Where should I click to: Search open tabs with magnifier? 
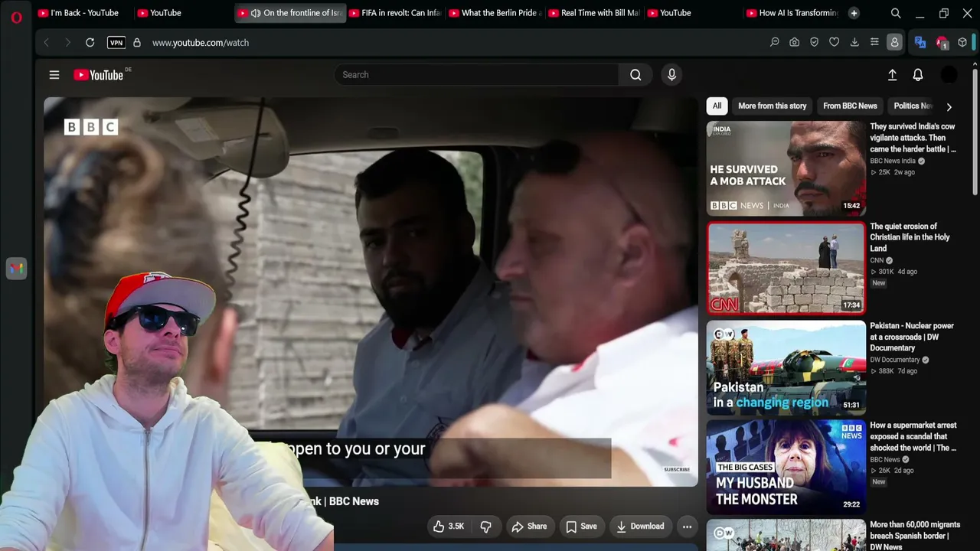click(x=896, y=13)
